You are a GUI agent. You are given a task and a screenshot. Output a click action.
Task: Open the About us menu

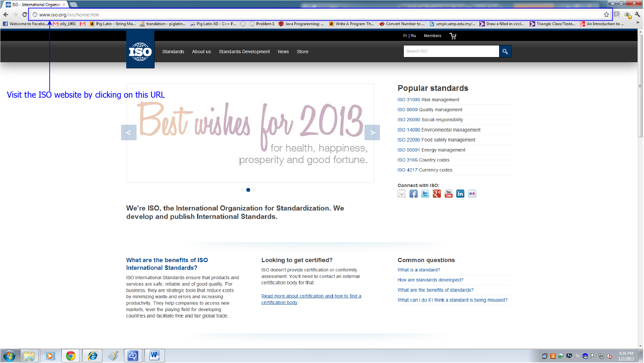[202, 52]
